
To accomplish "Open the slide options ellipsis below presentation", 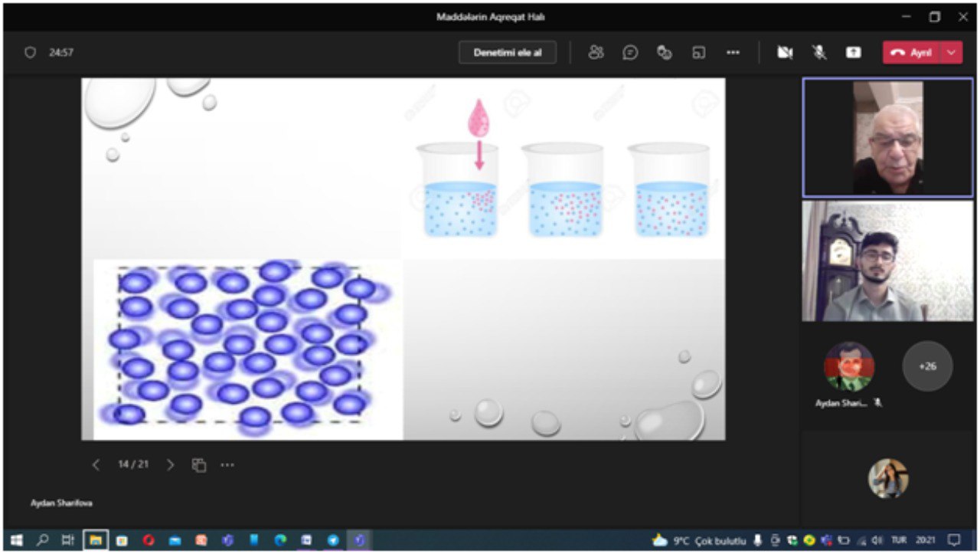I will tap(227, 465).
